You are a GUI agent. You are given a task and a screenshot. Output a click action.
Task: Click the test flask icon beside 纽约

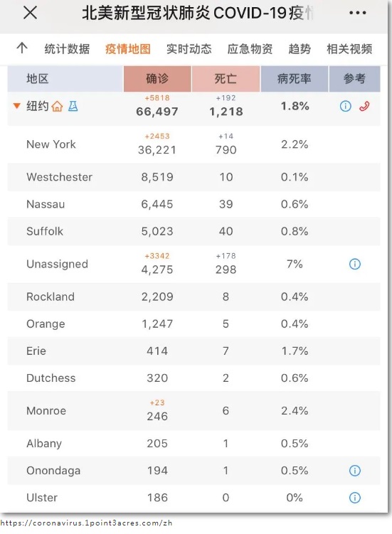coord(73,106)
